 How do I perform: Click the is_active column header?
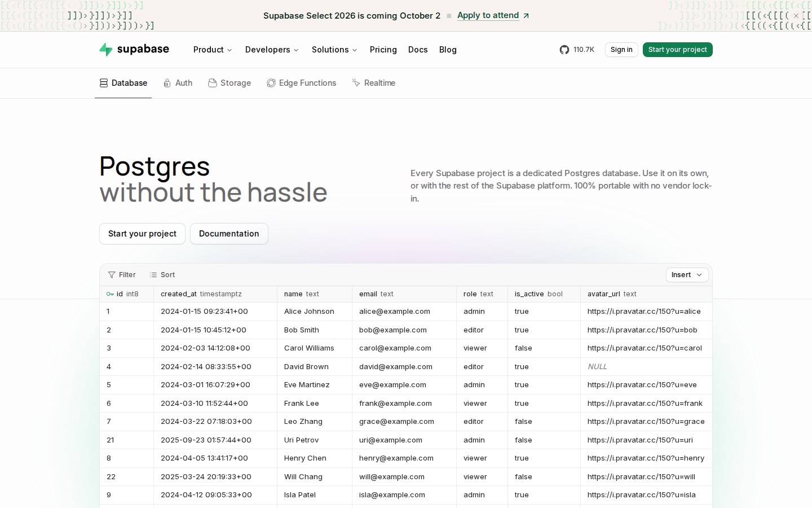544,294
